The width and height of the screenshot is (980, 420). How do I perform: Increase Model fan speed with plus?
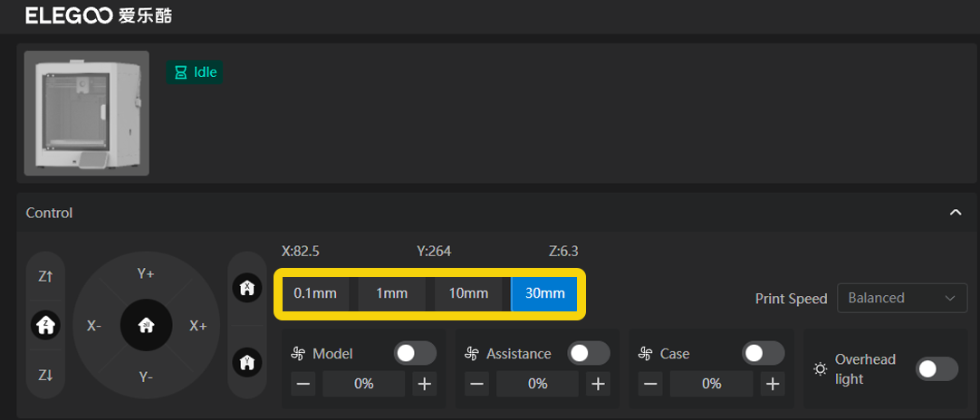point(424,384)
